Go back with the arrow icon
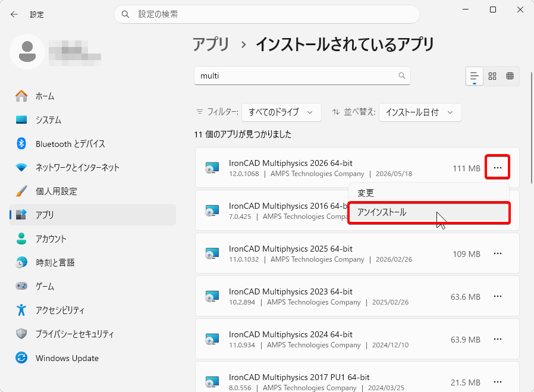 coord(14,14)
